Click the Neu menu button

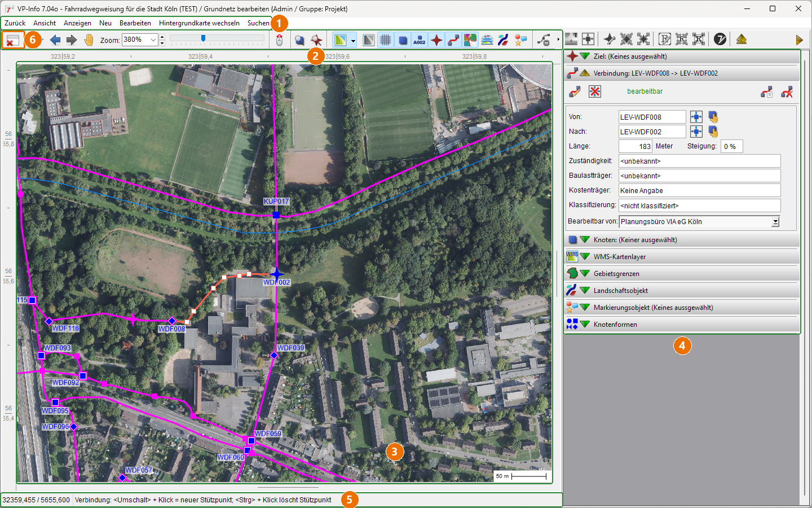point(105,23)
